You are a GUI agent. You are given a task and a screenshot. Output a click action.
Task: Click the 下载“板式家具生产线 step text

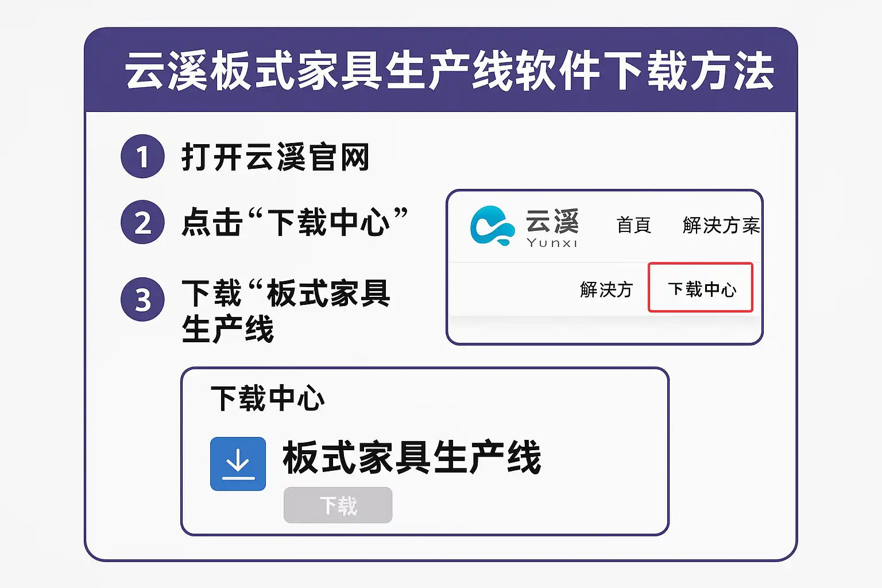(285, 310)
